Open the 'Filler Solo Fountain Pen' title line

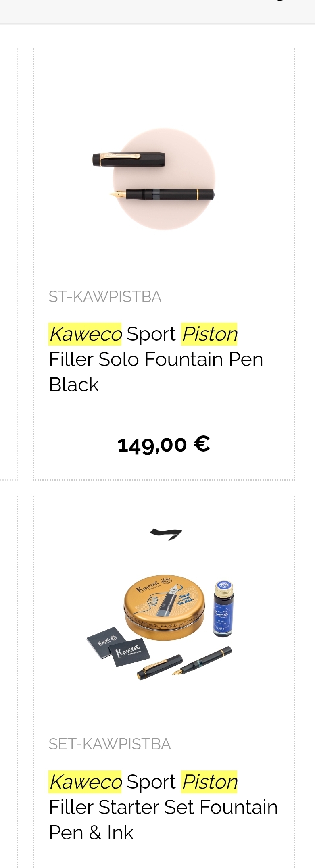[156, 360]
